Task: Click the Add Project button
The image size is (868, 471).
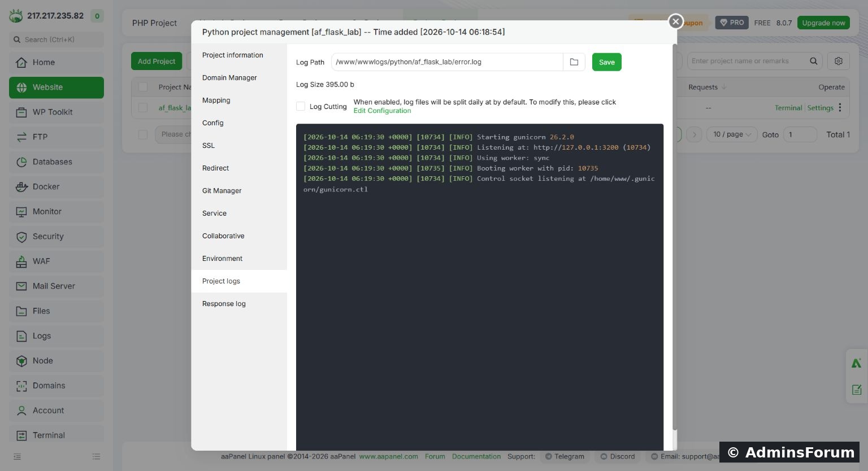Action: coord(157,61)
